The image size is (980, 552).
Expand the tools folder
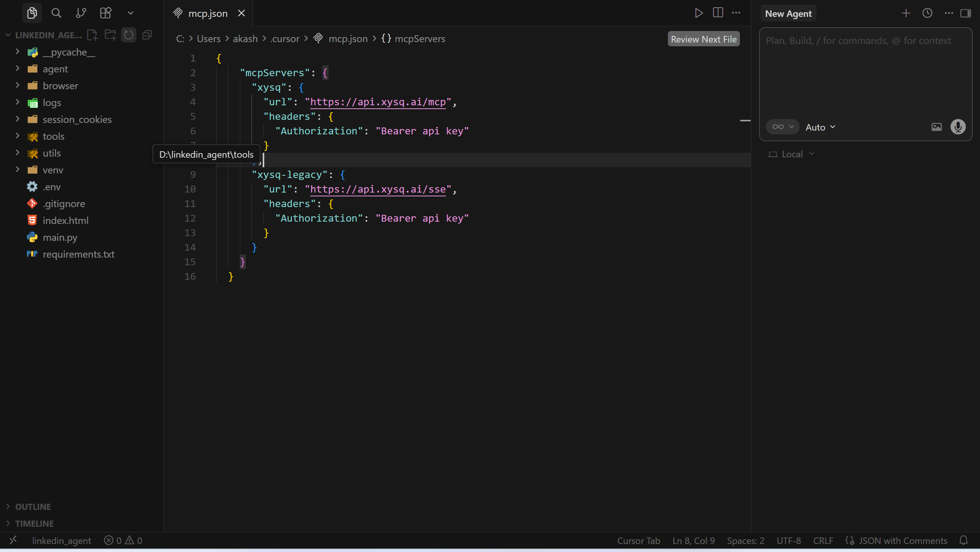[53, 136]
